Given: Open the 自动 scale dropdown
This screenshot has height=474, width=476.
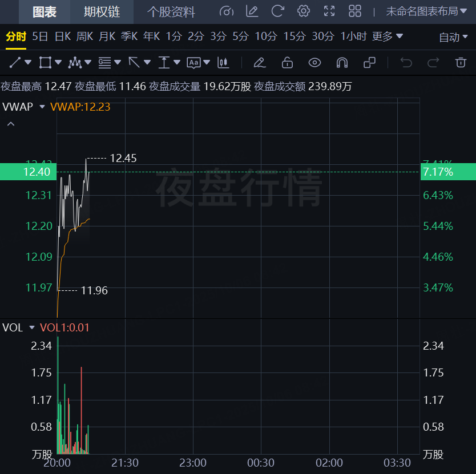Looking at the screenshot, I should (453, 37).
